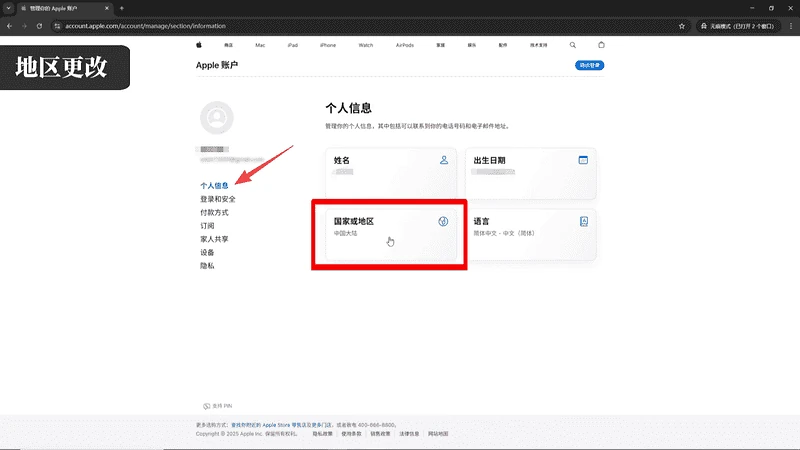Open the 语言 card
Image resolution: width=800 pixels, height=450 pixels.
pos(531,235)
